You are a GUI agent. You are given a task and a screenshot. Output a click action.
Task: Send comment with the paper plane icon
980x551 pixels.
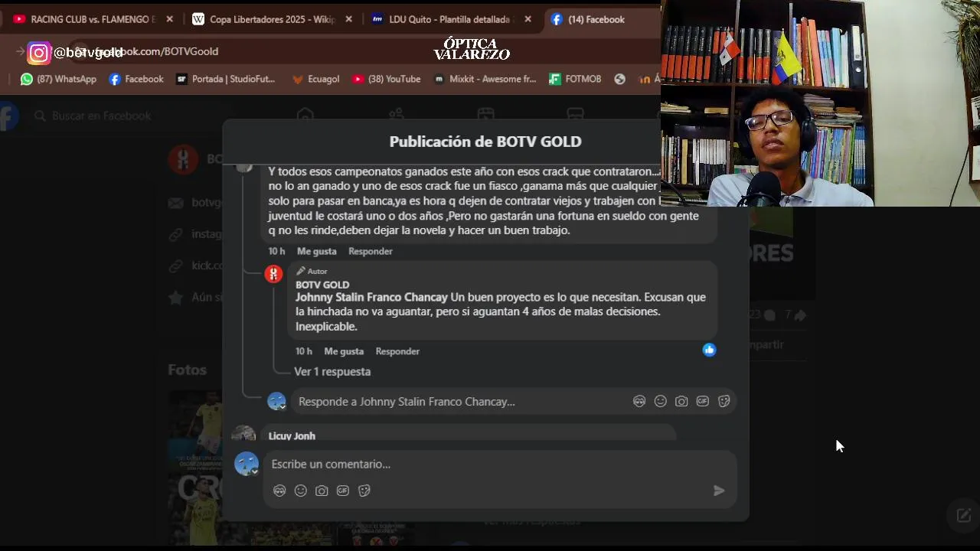click(x=719, y=491)
